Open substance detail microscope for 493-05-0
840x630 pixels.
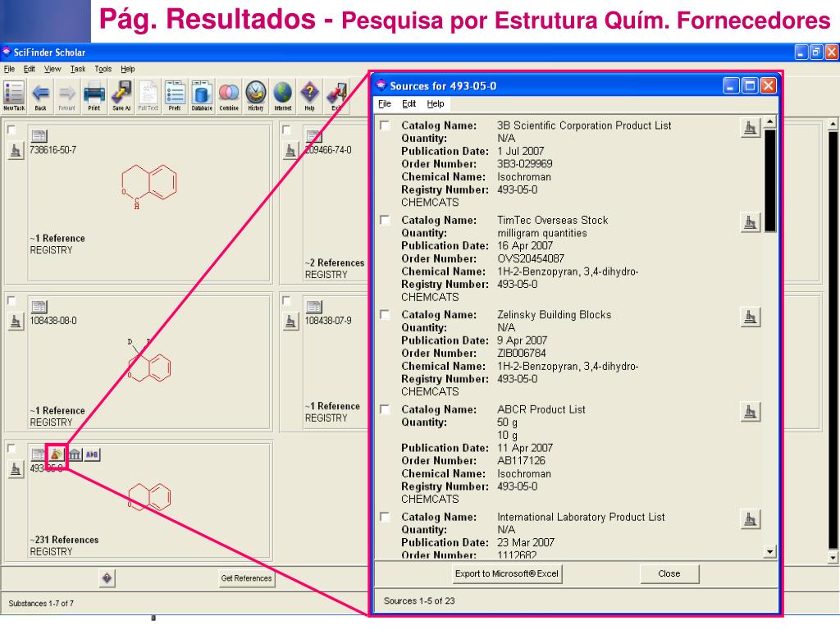(x=16, y=469)
